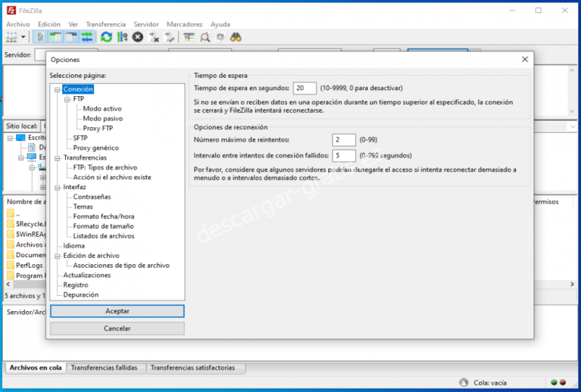Click the FileZilla logo in title bar

[11, 11]
